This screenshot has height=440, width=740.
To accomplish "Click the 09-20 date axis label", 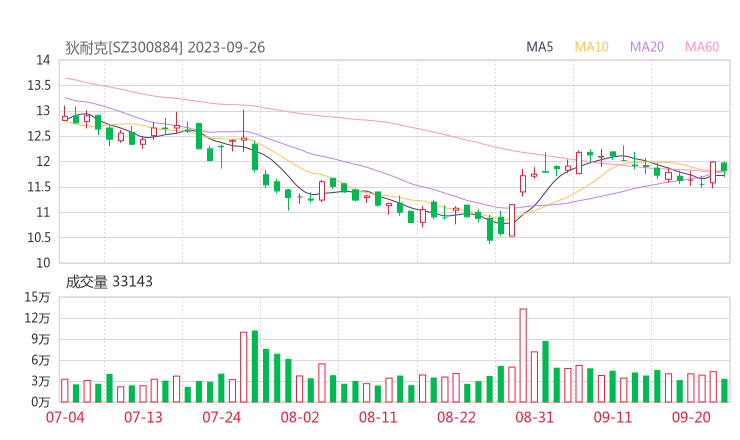I will point(691,418).
